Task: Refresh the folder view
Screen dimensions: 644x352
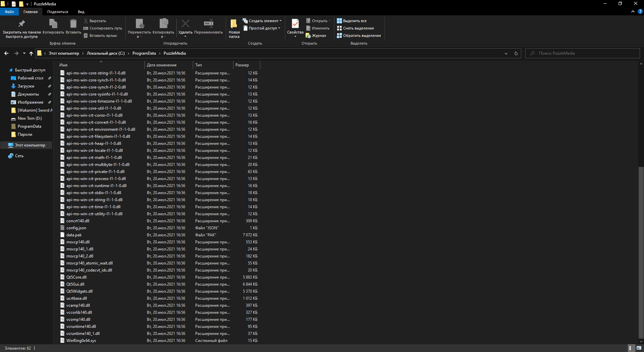Action: click(516, 53)
